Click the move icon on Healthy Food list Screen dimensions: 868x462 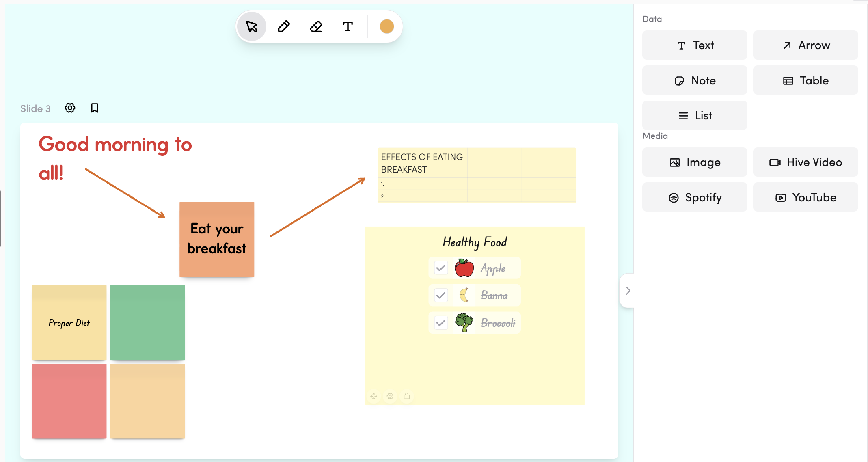coord(374,396)
